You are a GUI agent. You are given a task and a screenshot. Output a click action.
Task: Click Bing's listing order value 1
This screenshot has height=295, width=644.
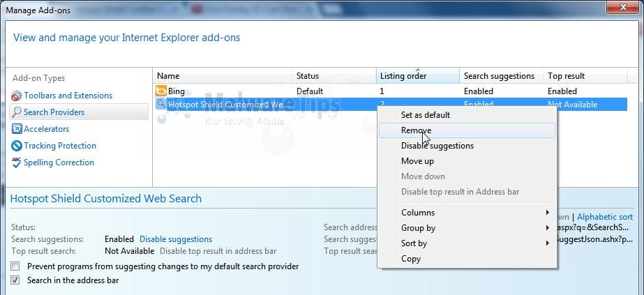(382, 91)
